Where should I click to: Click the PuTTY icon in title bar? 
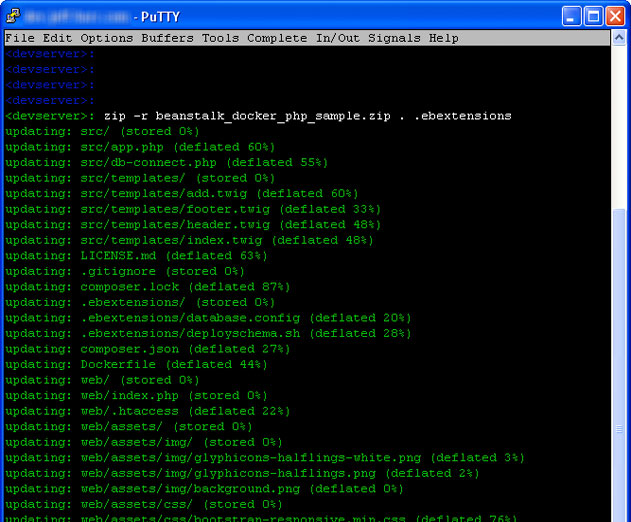click(13, 16)
